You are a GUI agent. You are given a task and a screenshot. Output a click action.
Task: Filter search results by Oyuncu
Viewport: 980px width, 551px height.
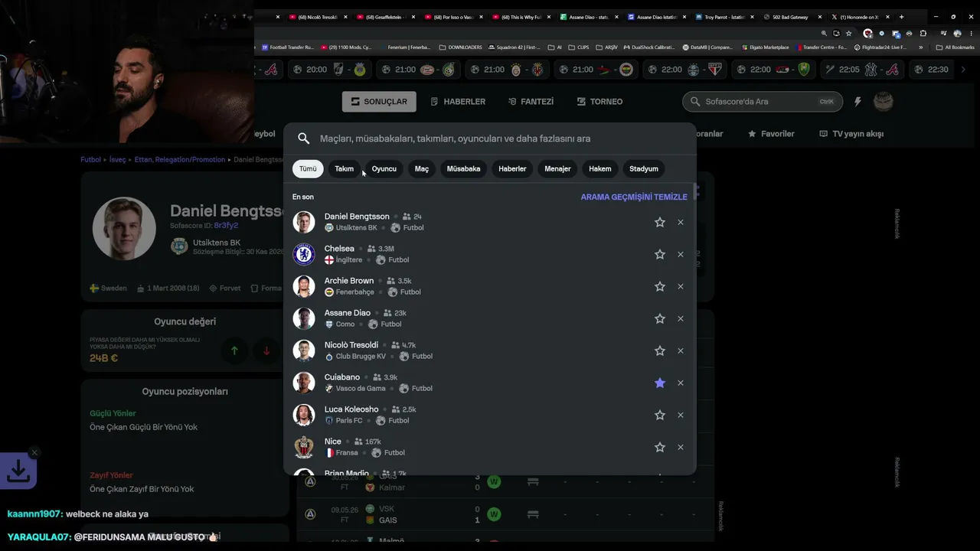384,168
